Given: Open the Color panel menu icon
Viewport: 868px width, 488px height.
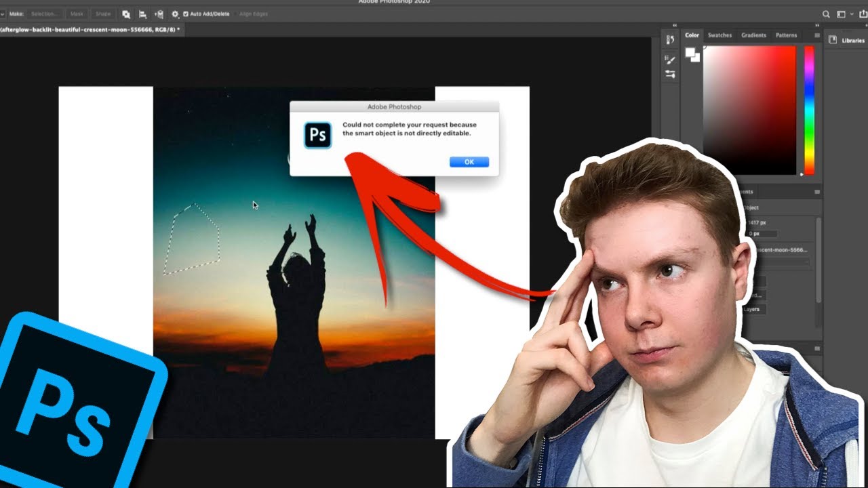Looking at the screenshot, I should tap(816, 35).
